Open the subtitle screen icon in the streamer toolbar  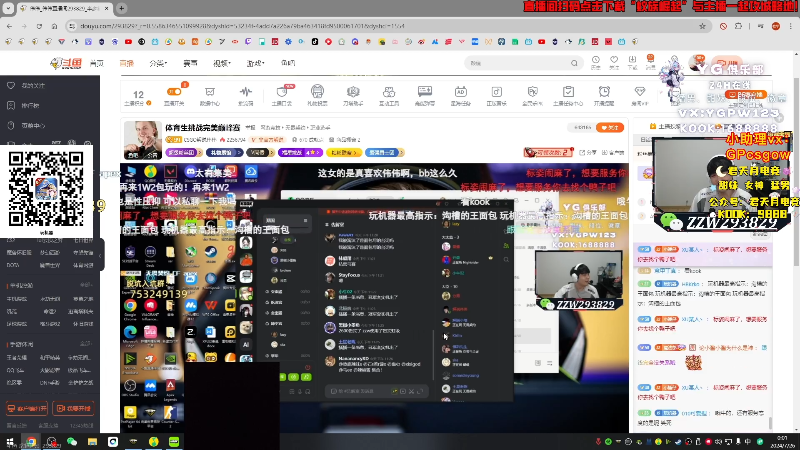pyautogui.click(x=424, y=95)
